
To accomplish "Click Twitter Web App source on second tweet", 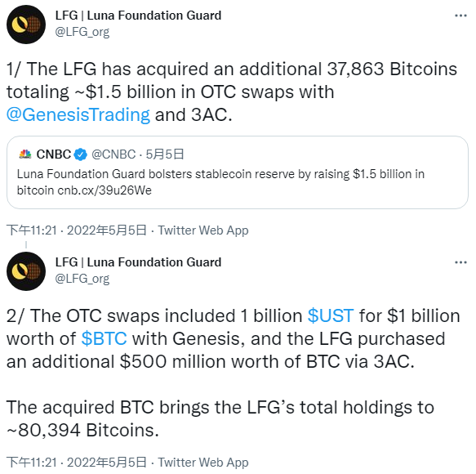I will pyautogui.click(x=203, y=463).
